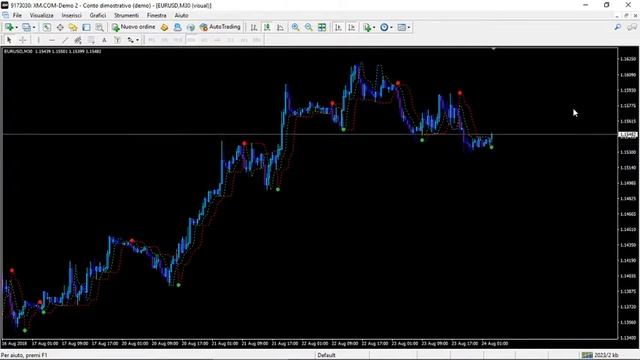The image size is (640, 360).
Task: Click the current price label on axis
Action: pos(628,134)
